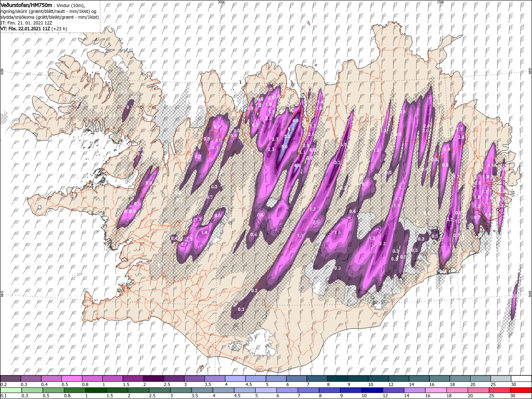The image size is (532, 399).
Task: Select the bright red rain swatch after label 30
Action: click(521, 390)
